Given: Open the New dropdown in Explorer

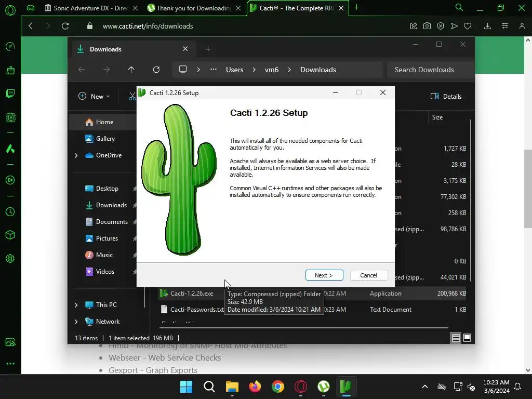Looking at the screenshot, I should pos(95,96).
